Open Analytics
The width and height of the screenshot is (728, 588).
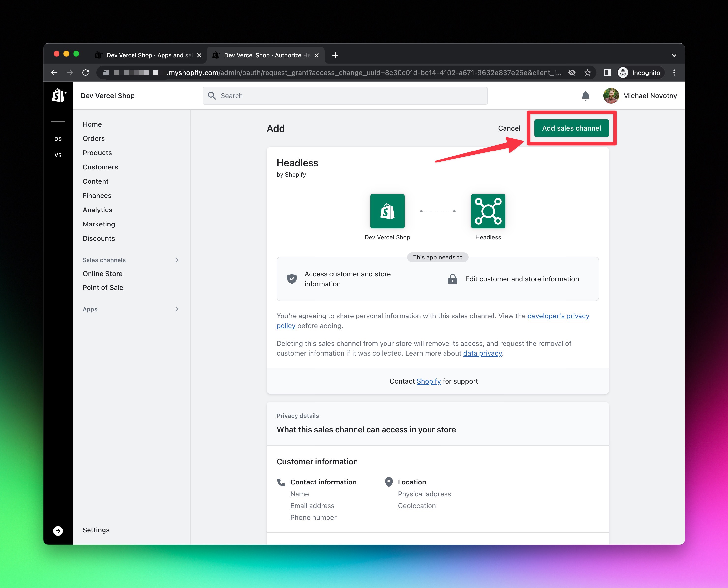tap(98, 210)
